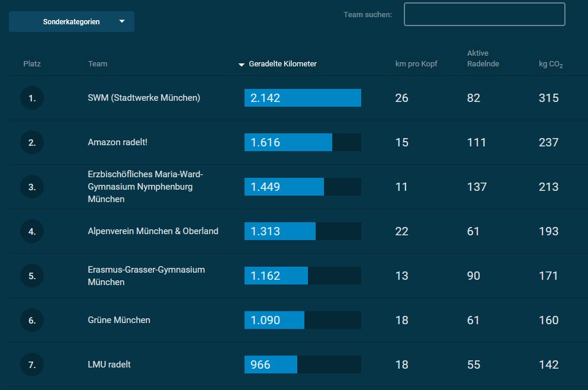Sort by Platz column header
Image resolution: width=588 pixels, height=390 pixels.
point(32,64)
